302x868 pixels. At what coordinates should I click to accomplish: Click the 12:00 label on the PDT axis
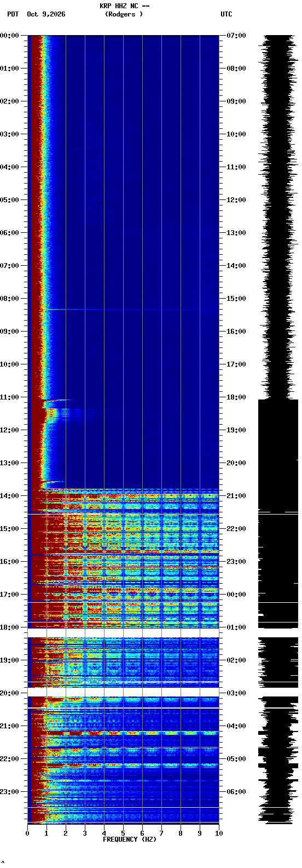click(x=9, y=430)
